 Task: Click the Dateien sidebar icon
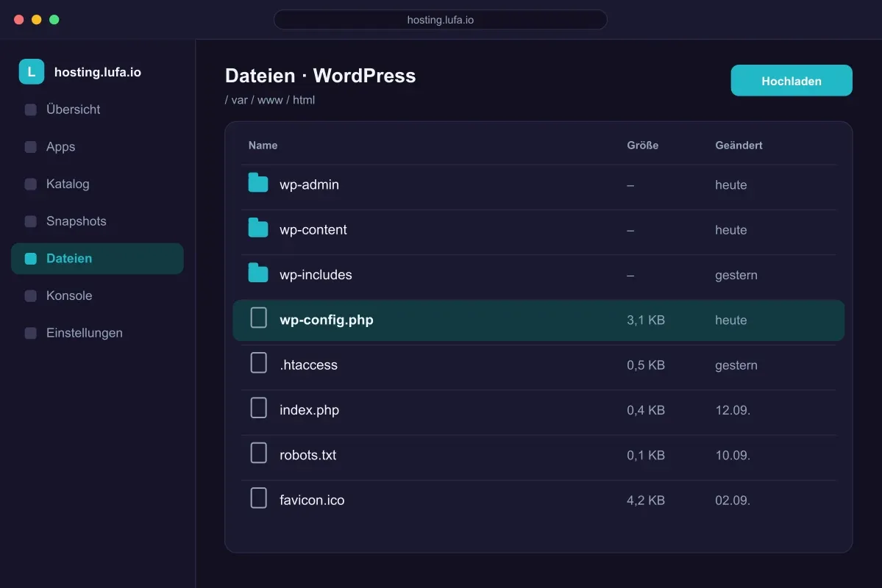click(x=31, y=259)
